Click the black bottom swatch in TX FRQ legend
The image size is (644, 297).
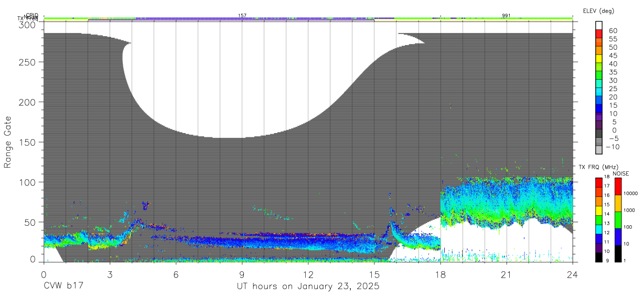coord(599,257)
